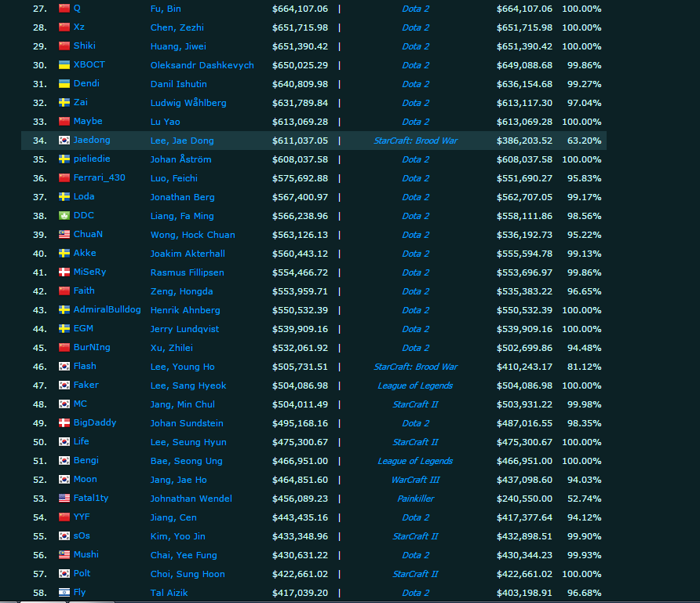Open player name link Rasmus Fillipsen
This screenshot has width=700, height=603.
tap(188, 272)
